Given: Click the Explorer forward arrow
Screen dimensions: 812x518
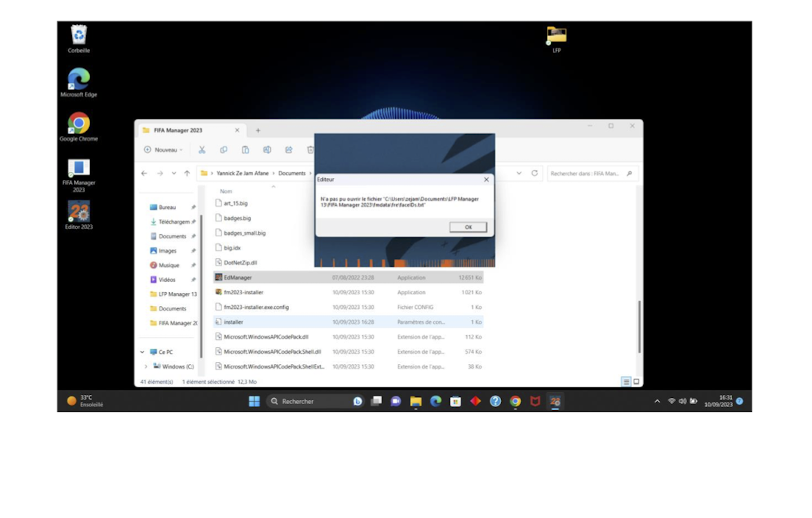Looking at the screenshot, I should click(x=160, y=173).
